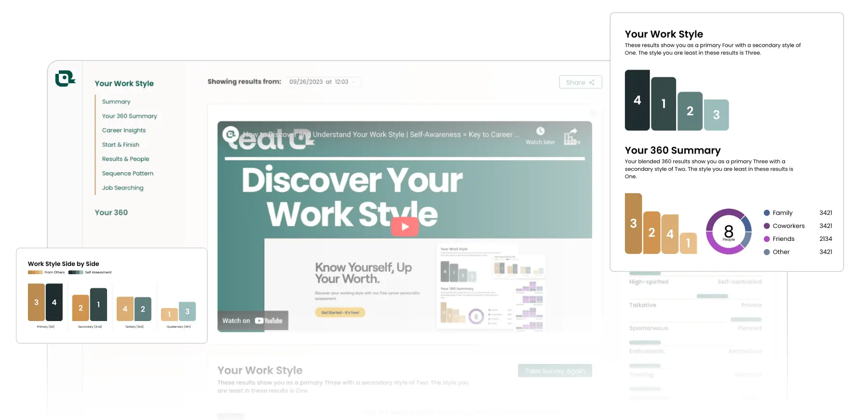
Task: Click the green app logo icon
Action: point(65,79)
